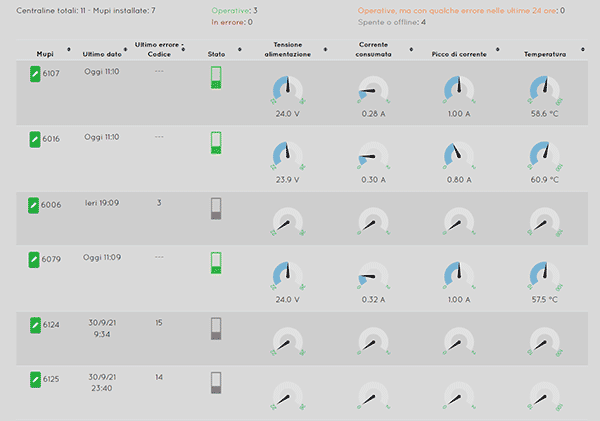
Task: Click the 60.9 °C temperature gauge
Action: pyautogui.click(x=547, y=155)
